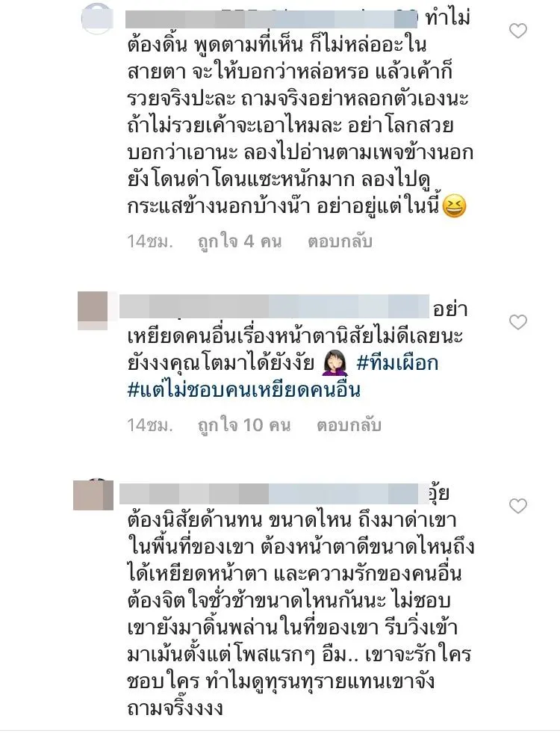Click 14ชม. timestamp on second comment
The width and height of the screenshot is (560, 733).
click(x=150, y=425)
